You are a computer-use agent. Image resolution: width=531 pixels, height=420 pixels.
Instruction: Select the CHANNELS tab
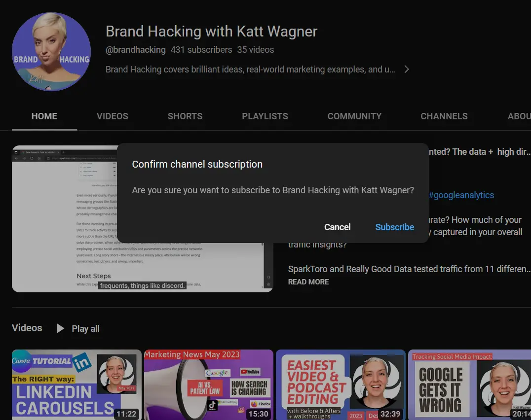pyautogui.click(x=444, y=116)
